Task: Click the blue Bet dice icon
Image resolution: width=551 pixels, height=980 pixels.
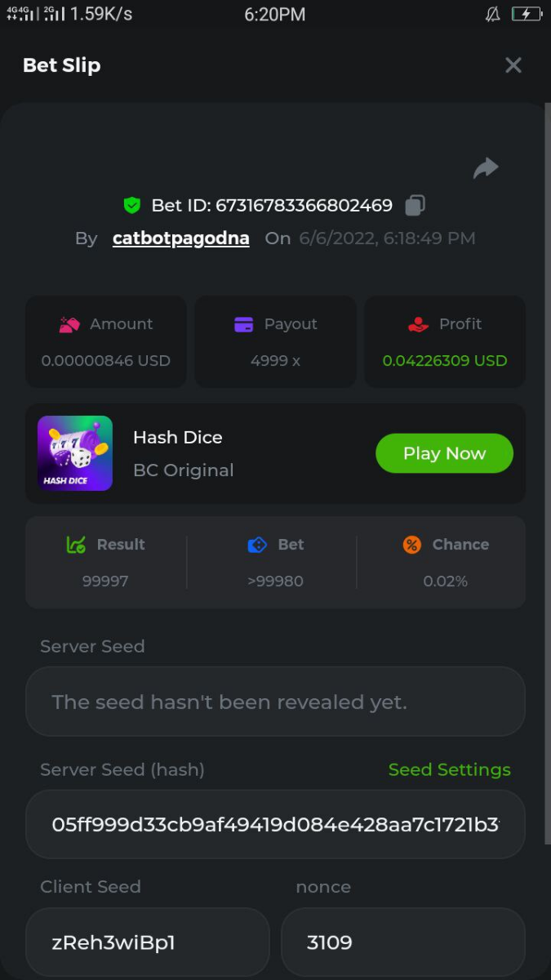Action: tap(257, 545)
